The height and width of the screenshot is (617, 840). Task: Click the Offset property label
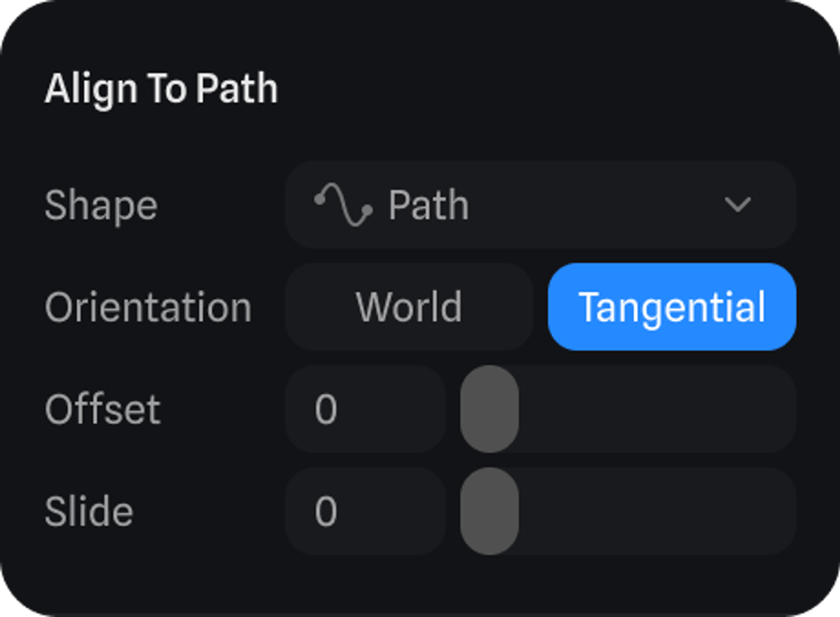click(102, 410)
